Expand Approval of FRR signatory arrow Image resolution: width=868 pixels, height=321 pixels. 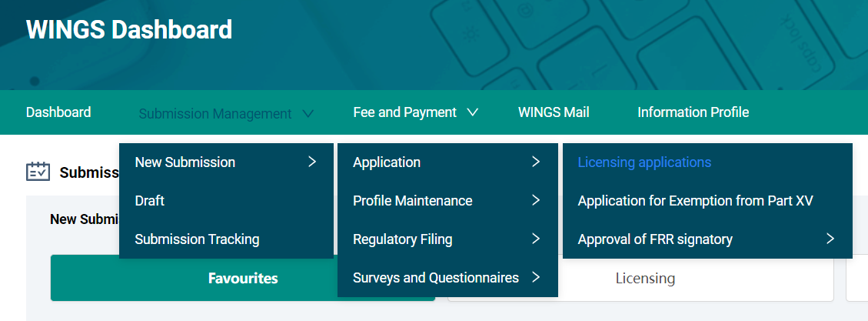[x=830, y=239]
